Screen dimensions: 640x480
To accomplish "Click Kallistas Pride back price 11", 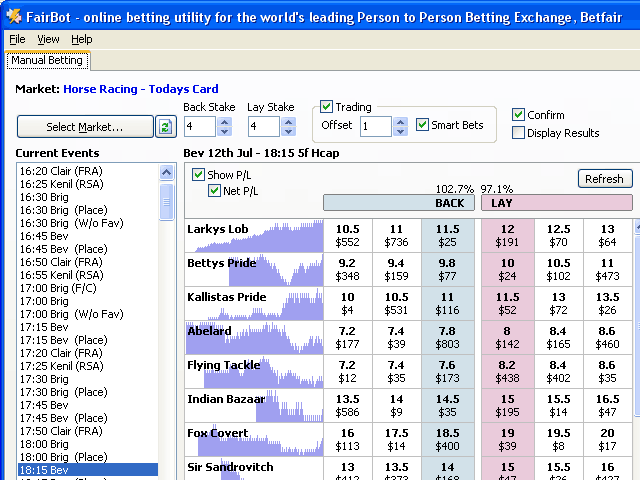I will 448,303.
